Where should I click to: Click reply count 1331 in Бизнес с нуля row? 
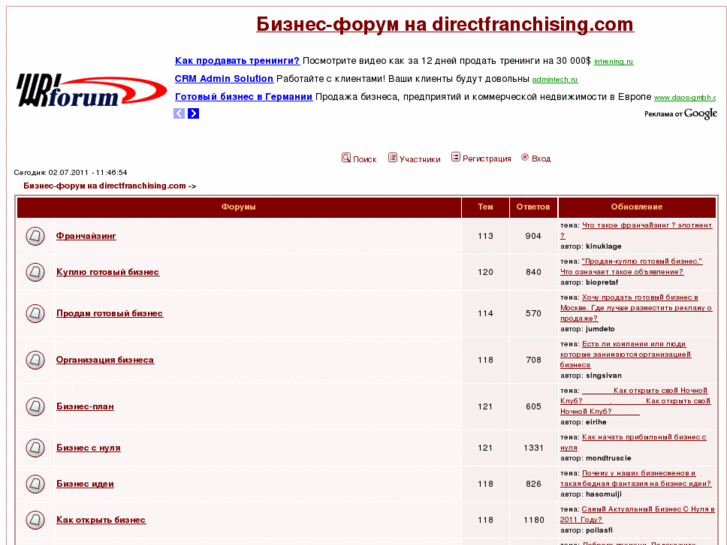[x=533, y=448]
